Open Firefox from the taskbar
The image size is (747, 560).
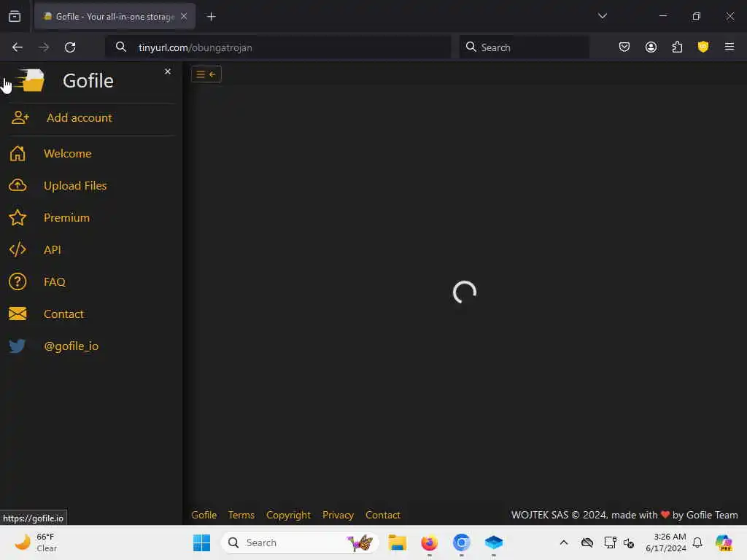pyautogui.click(x=429, y=542)
